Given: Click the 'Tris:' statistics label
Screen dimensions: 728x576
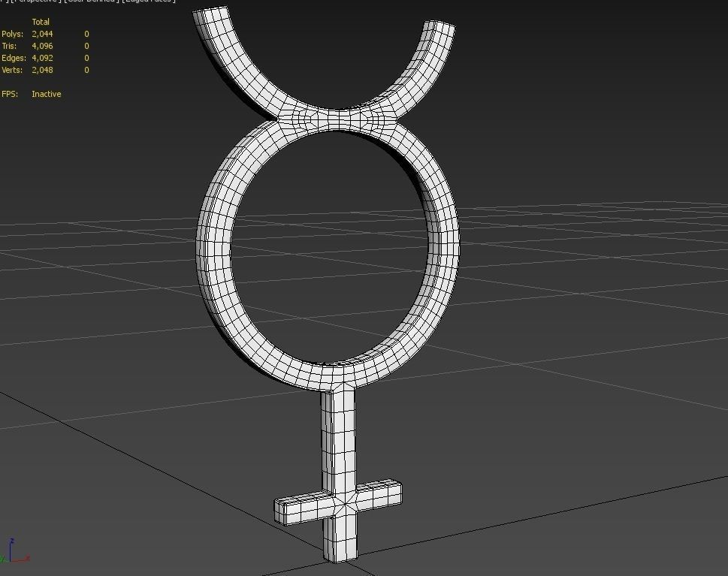Looking at the screenshot, I should 9,46.
